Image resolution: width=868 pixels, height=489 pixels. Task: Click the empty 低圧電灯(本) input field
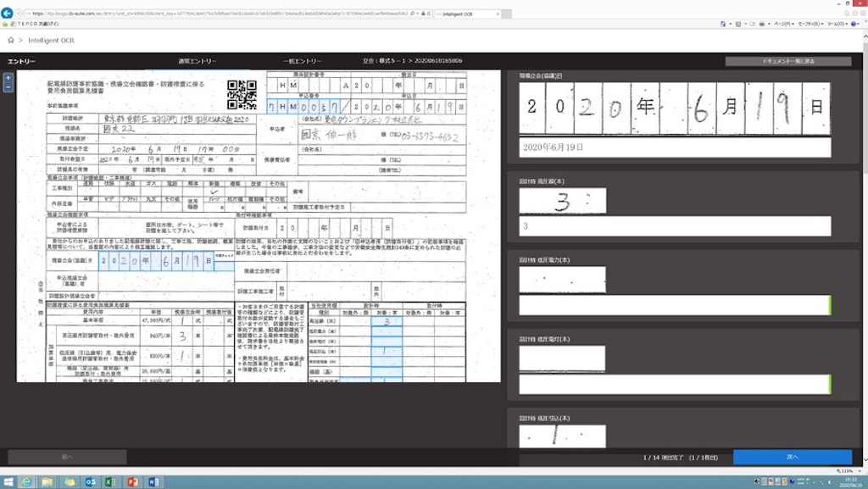coord(675,385)
